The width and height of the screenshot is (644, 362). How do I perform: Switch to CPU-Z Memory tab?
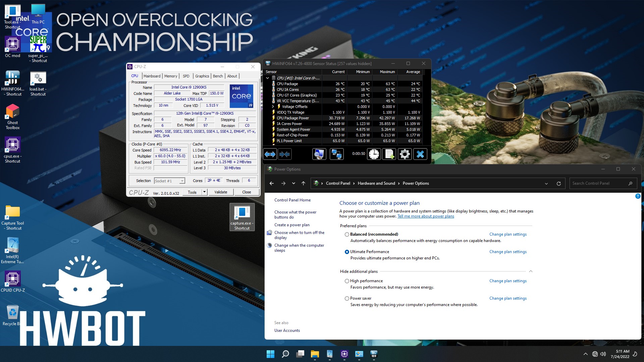pyautogui.click(x=170, y=76)
